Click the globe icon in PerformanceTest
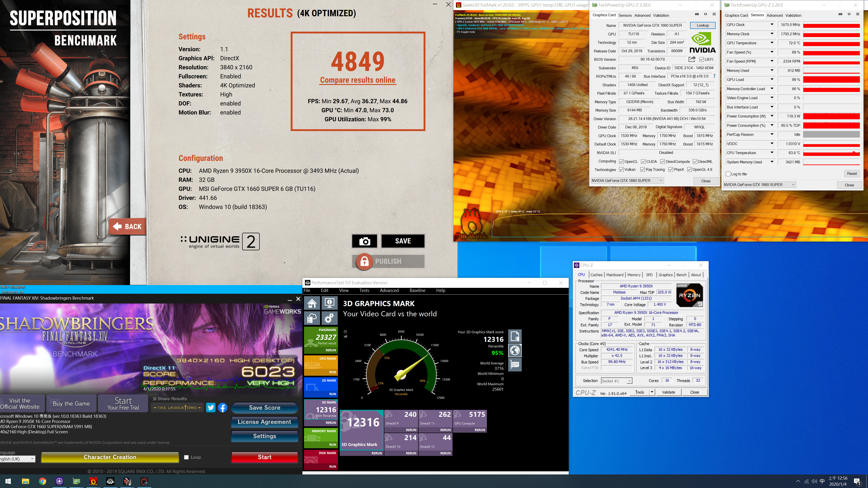Screen dimensions: 868x488 [515, 350]
